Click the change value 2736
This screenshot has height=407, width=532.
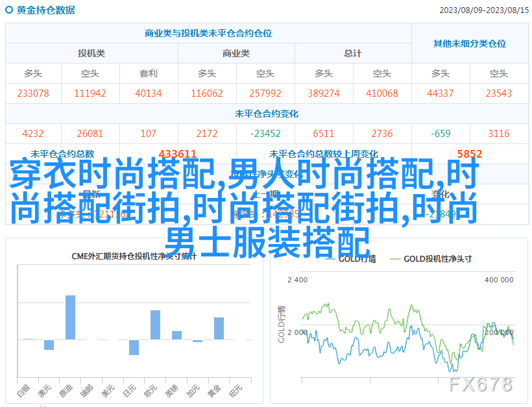pos(381,134)
